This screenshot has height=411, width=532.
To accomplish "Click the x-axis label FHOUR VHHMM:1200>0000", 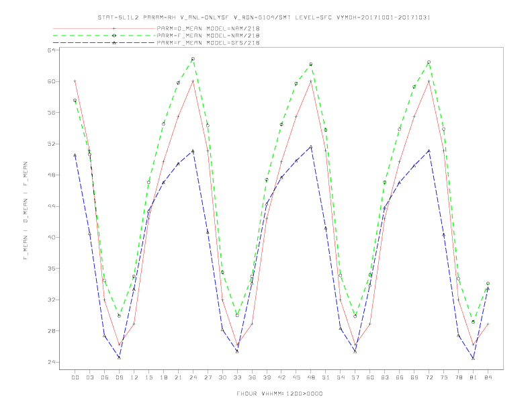I will pyautogui.click(x=279, y=394).
